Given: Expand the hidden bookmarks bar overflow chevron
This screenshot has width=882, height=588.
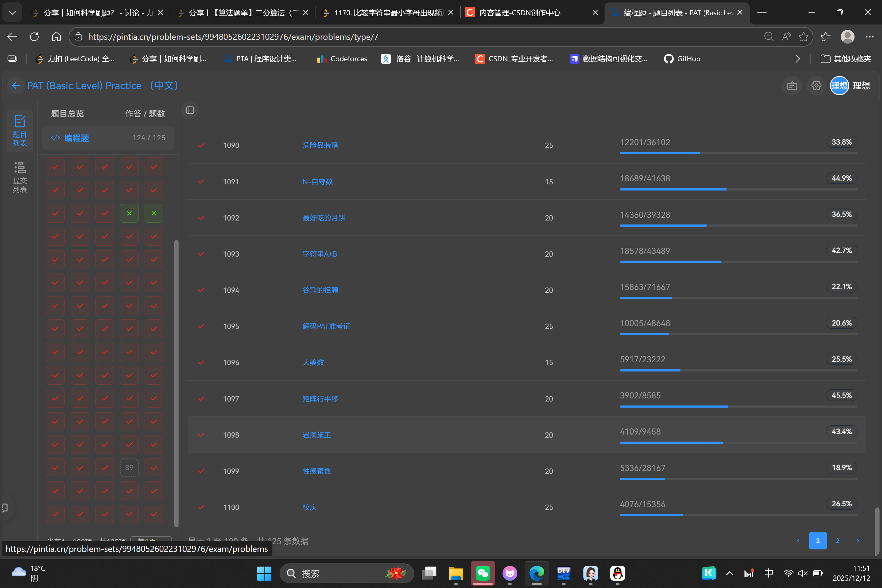Looking at the screenshot, I should pos(797,59).
